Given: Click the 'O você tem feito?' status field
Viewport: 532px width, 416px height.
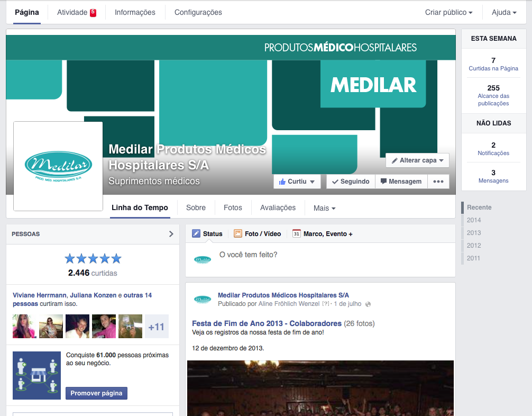Looking at the screenshot, I should 320,260.
